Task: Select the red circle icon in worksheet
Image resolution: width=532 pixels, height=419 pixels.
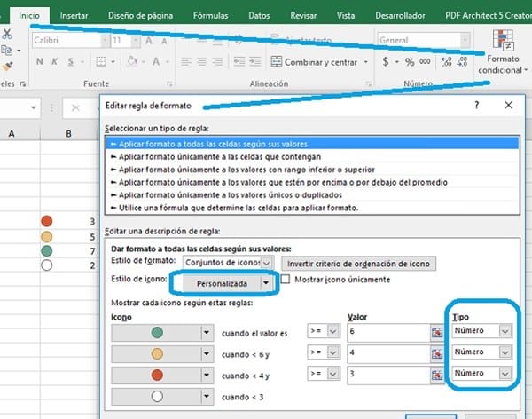Action: pos(48,221)
